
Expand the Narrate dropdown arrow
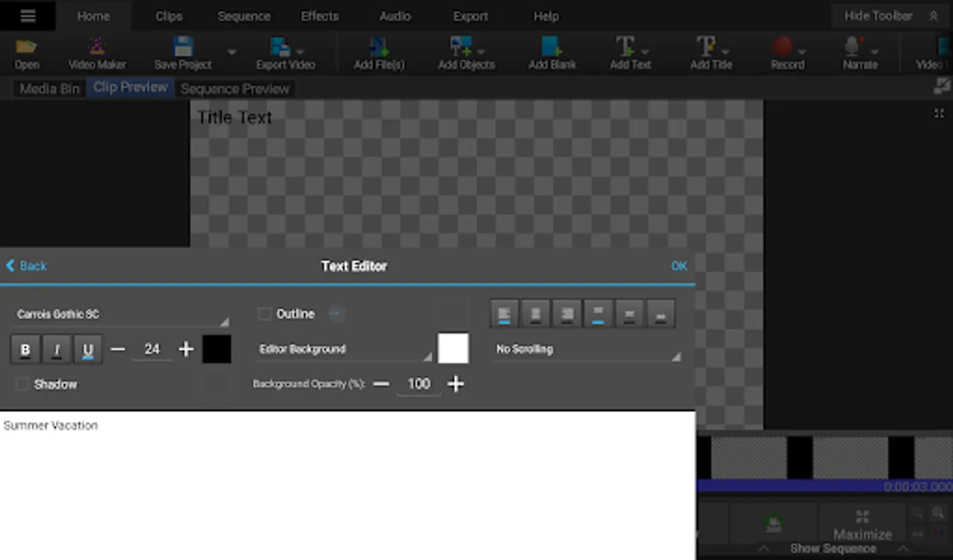tap(874, 52)
